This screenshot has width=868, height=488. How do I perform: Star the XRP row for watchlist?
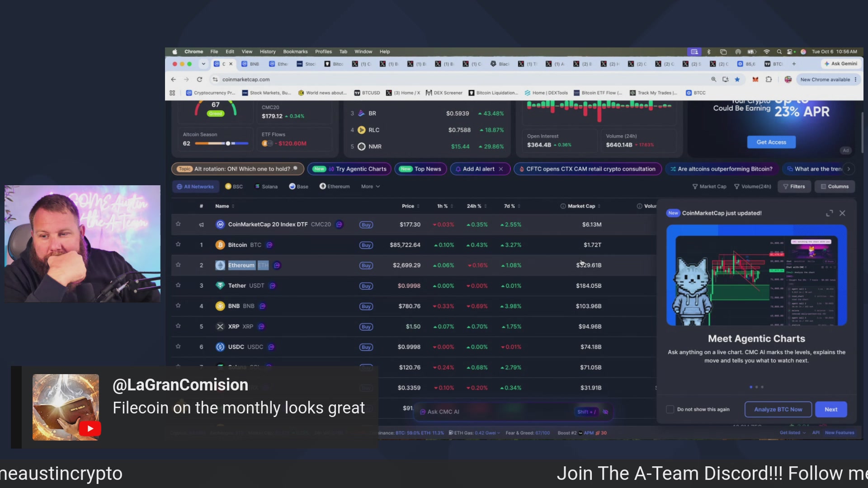pos(178,326)
